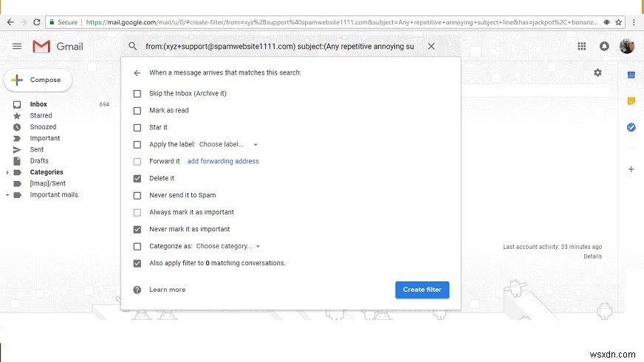
Task: Click the browser address bar URL
Action: (x=342, y=22)
